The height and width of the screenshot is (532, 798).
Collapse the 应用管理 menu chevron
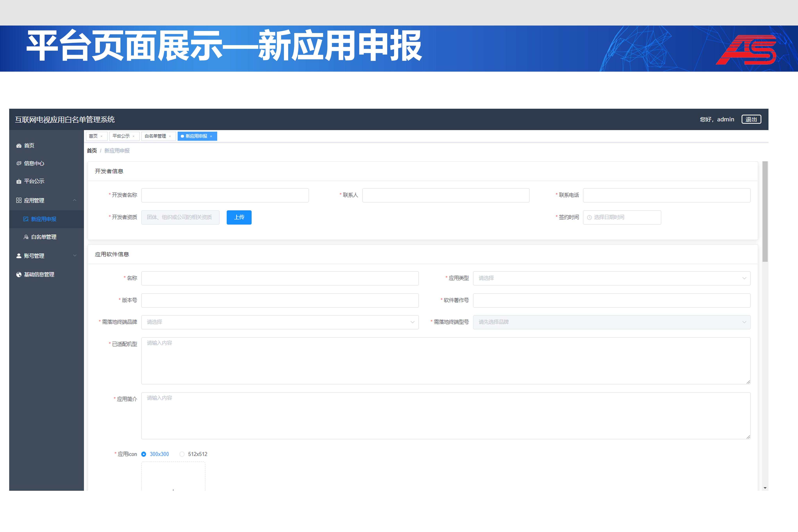[75, 200]
